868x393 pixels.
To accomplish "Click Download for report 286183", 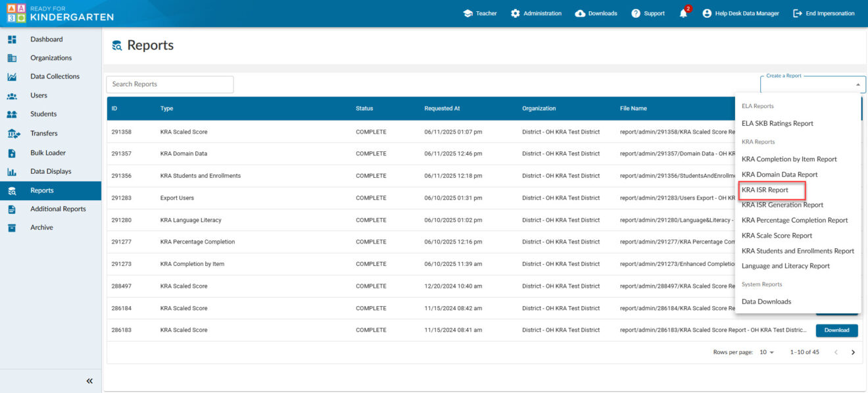I will (836, 330).
